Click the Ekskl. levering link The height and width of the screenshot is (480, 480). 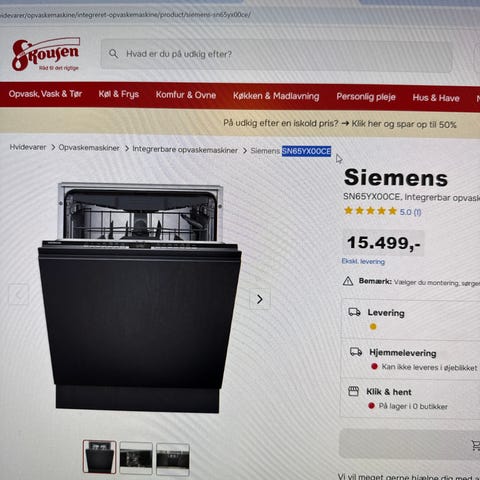[x=363, y=261]
